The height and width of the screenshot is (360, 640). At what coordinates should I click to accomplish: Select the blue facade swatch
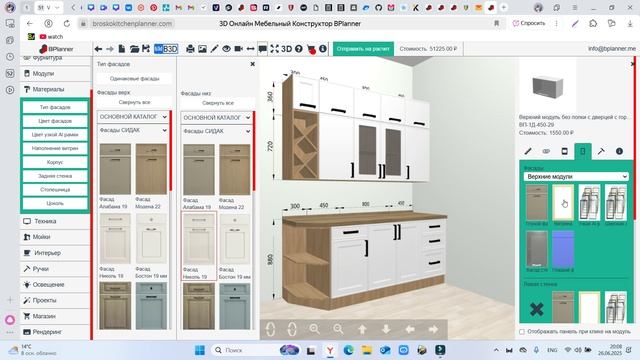pos(563,249)
